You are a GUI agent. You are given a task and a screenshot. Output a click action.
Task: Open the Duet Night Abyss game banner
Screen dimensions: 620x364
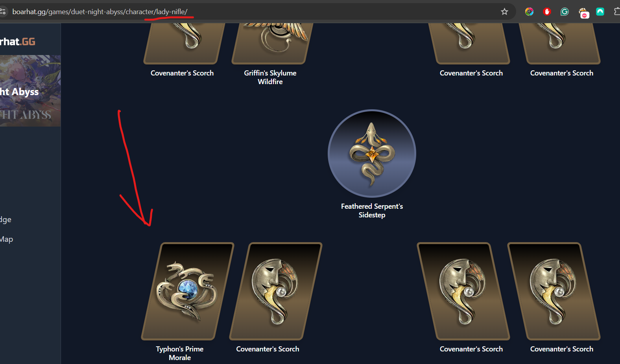(30, 91)
